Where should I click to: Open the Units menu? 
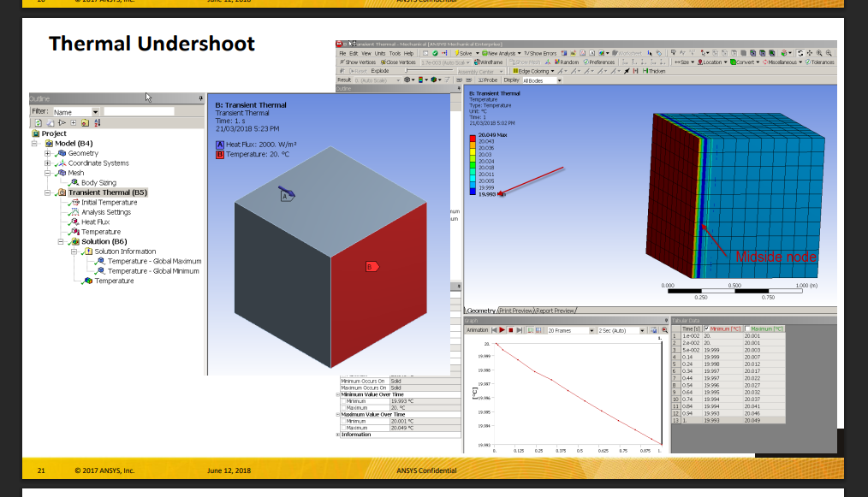pyautogui.click(x=380, y=54)
